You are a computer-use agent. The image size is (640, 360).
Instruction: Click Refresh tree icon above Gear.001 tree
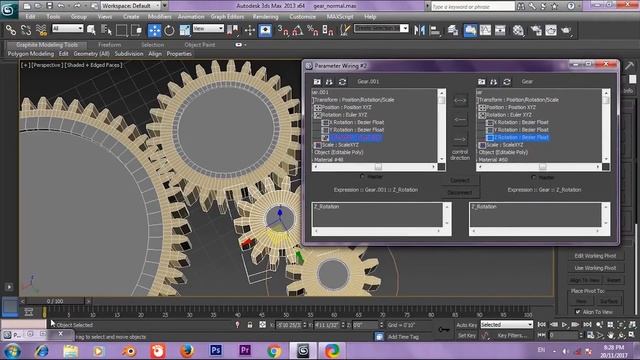[x=342, y=82]
